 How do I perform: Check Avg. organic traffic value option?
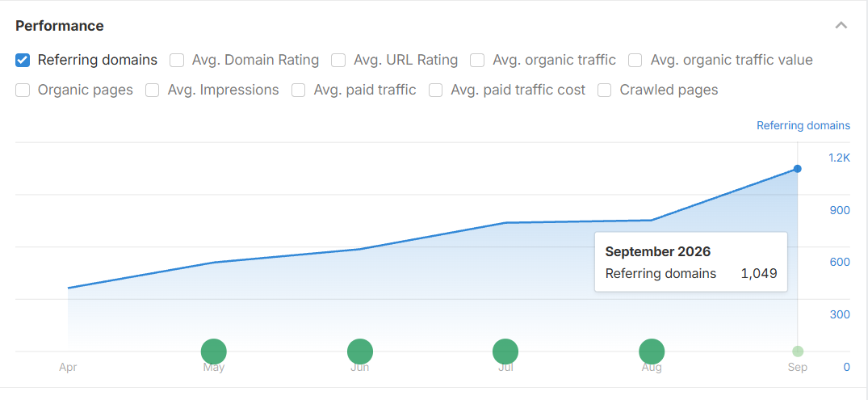tap(635, 60)
